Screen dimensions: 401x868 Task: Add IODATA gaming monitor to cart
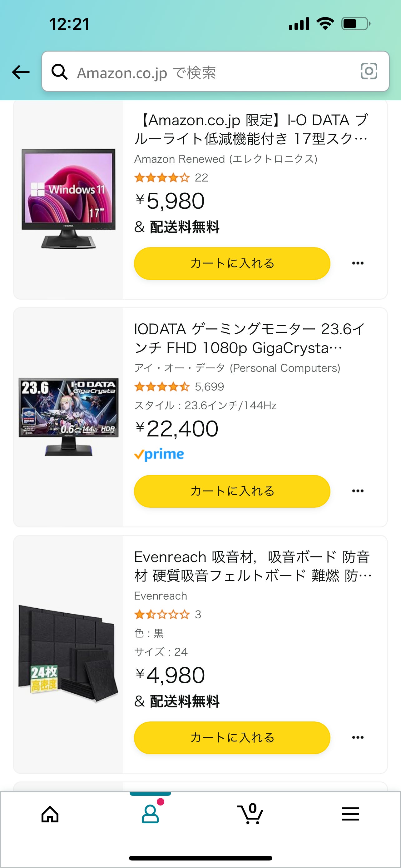(x=232, y=491)
